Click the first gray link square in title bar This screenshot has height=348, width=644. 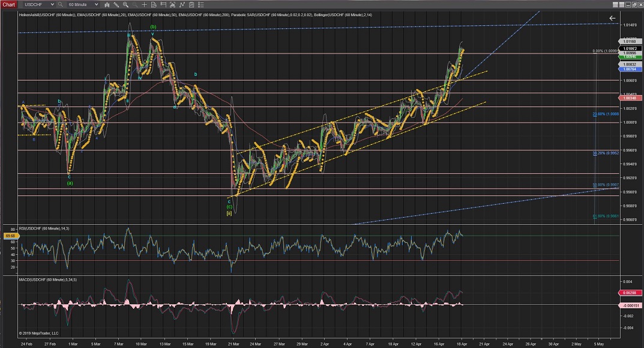tap(615, 5)
